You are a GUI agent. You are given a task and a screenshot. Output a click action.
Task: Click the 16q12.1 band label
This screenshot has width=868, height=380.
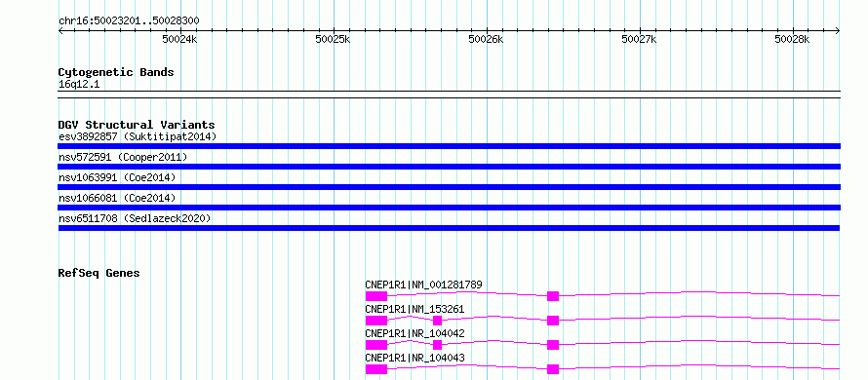[79, 85]
